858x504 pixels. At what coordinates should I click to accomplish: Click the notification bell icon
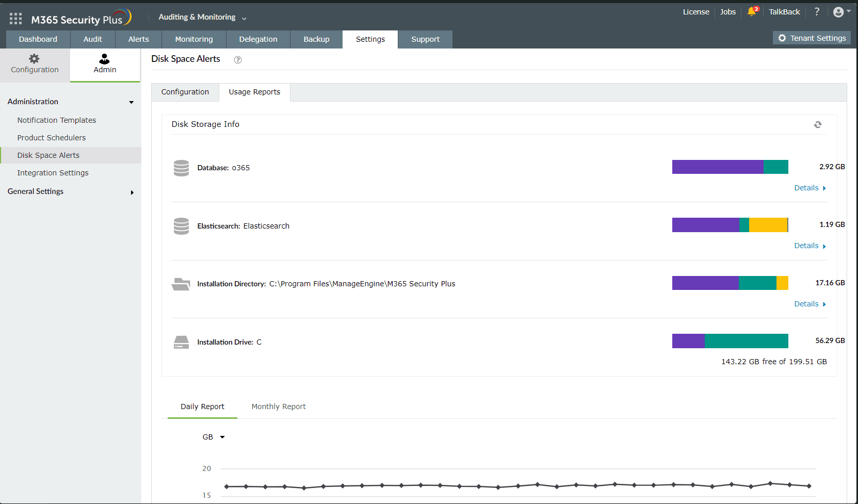pyautogui.click(x=751, y=12)
